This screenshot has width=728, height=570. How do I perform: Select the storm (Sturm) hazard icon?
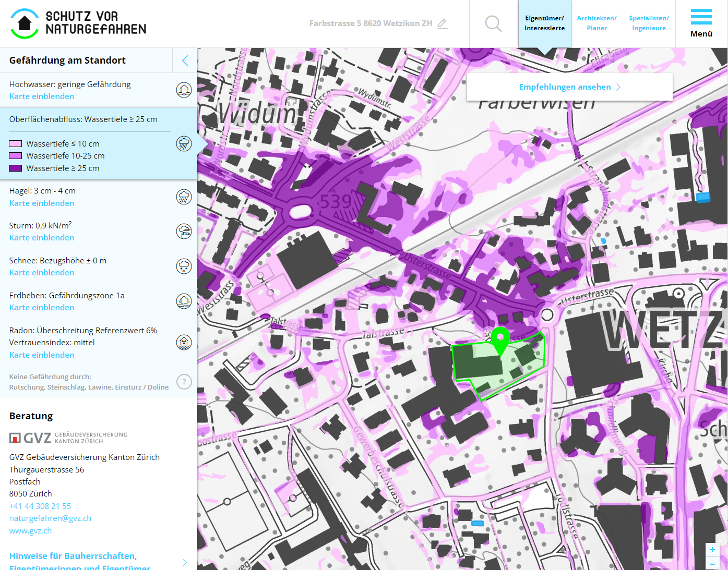[184, 232]
